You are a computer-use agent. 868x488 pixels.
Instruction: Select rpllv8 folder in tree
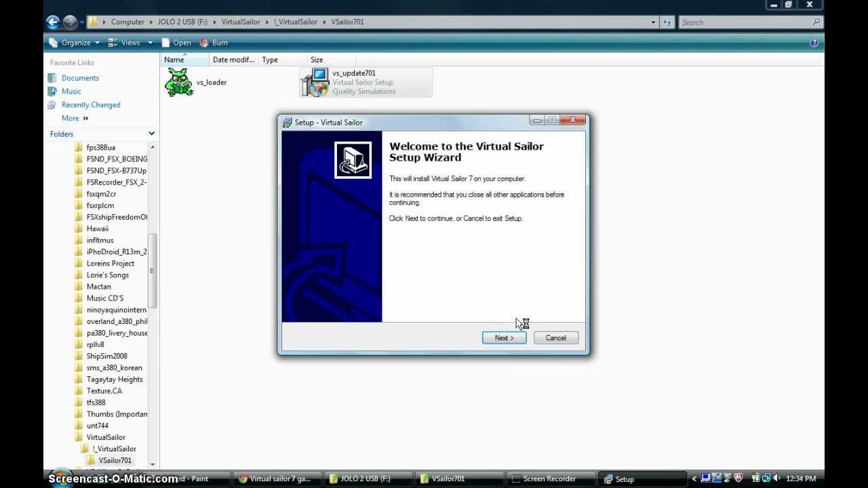click(x=96, y=344)
